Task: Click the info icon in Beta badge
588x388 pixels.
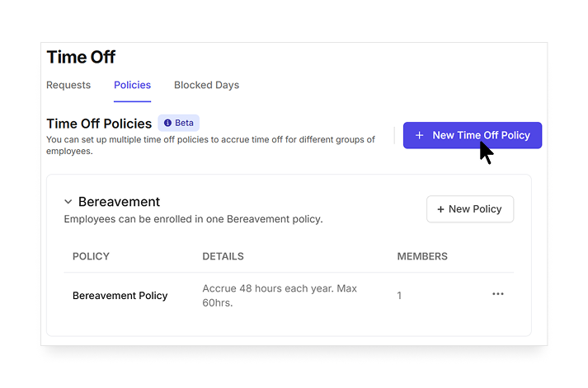Action: click(x=167, y=123)
